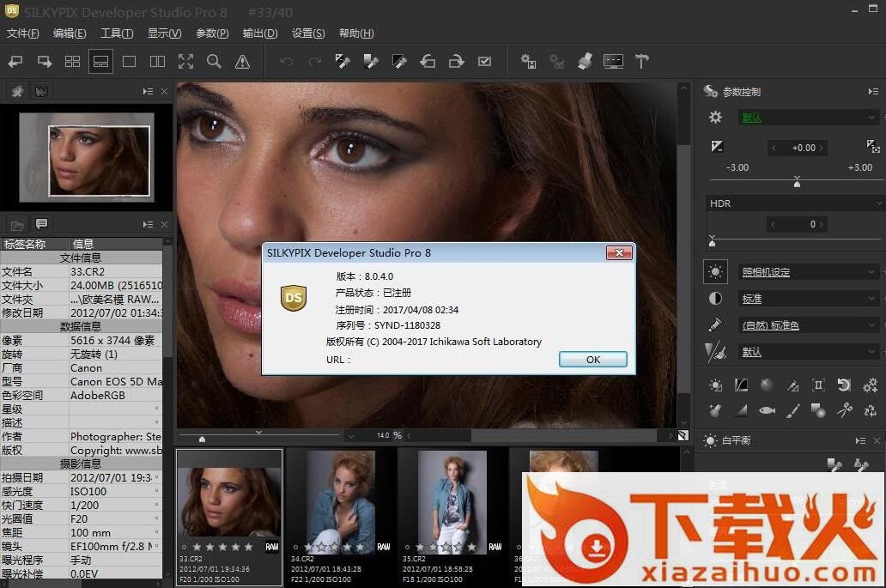Open the 显示(V) menu
Image resolution: width=886 pixels, height=588 pixels.
165,33
